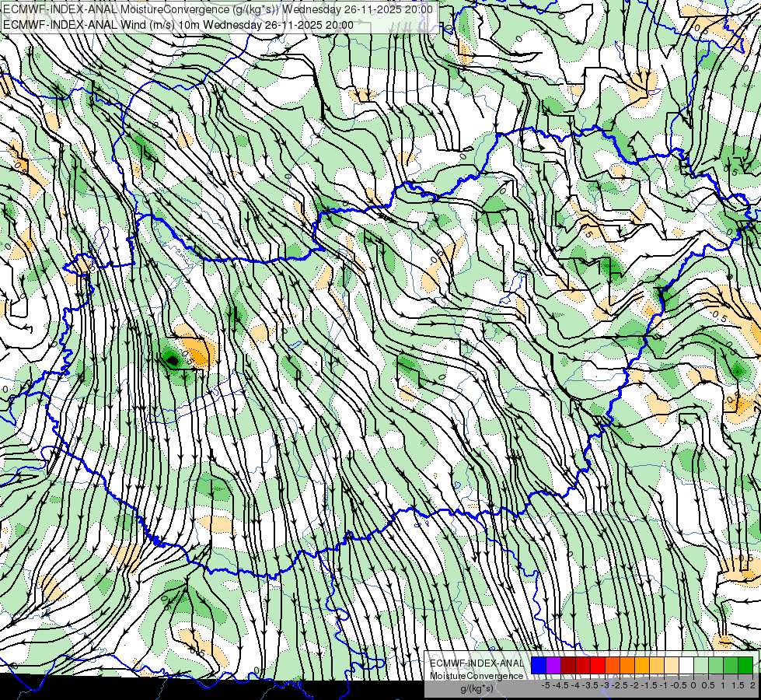Click the -2.5 tick label on the legend scale
The width and height of the screenshot is (761, 700).
(x=621, y=685)
